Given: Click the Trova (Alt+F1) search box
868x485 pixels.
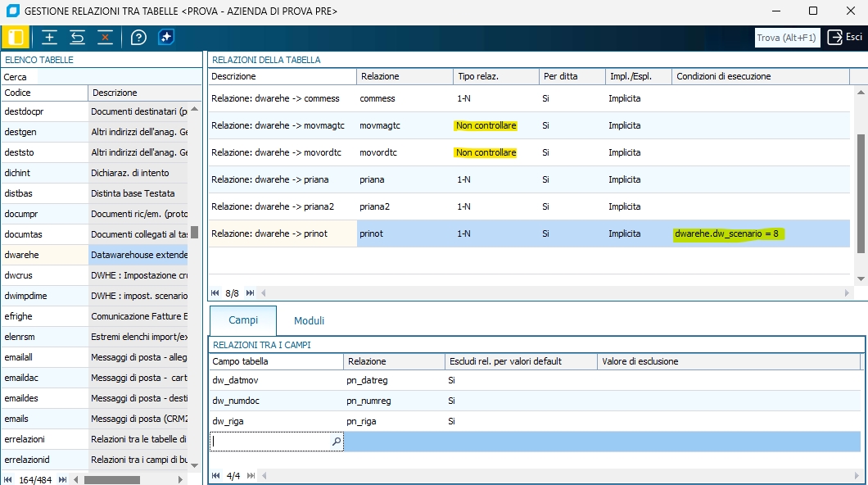Looking at the screenshot, I should coord(786,38).
